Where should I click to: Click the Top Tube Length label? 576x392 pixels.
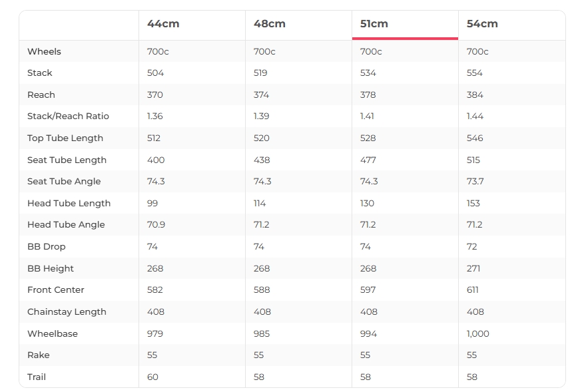coord(65,138)
